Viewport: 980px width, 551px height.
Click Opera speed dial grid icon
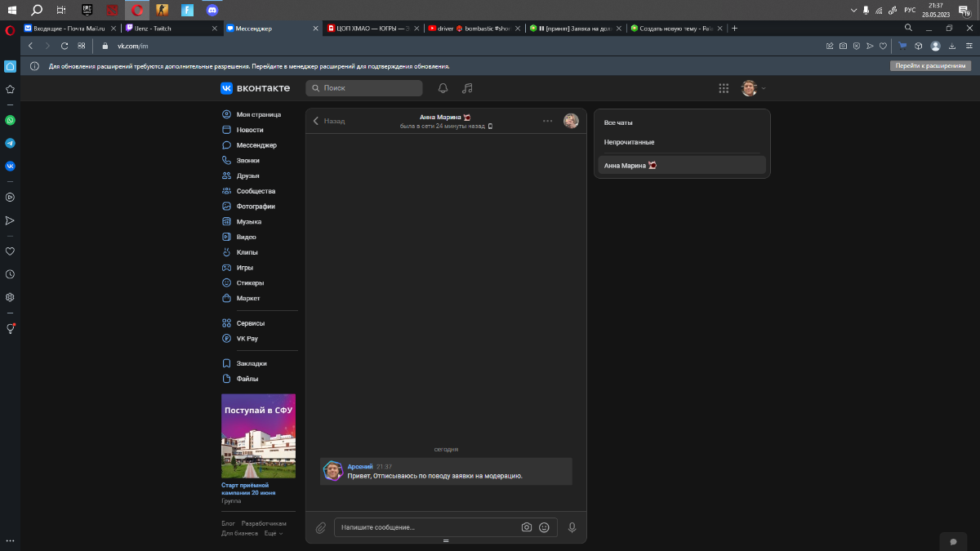tap(81, 46)
